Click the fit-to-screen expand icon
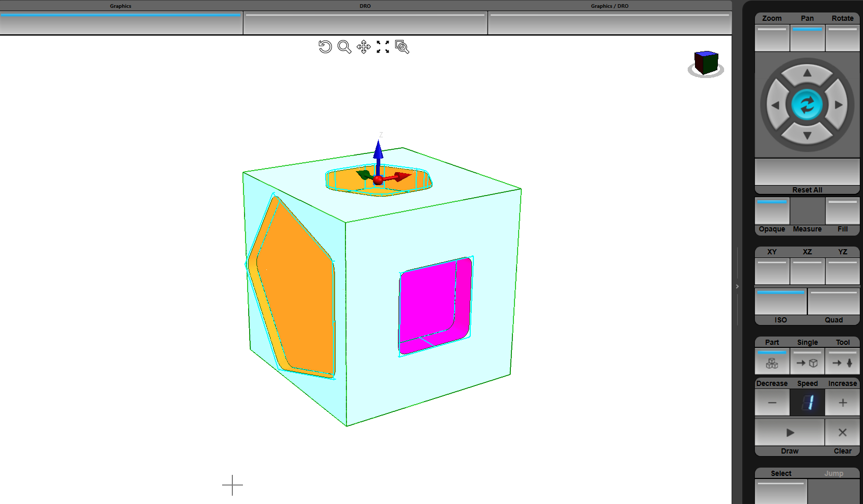Screen dimensions: 863x504 pos(383,47)
